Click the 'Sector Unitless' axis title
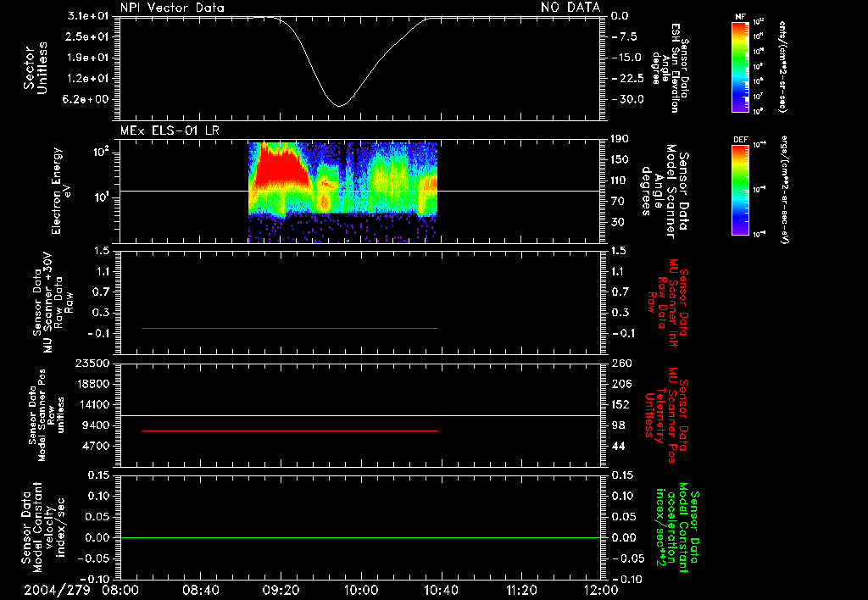This screenshot has height=600, width=868. 36,68
